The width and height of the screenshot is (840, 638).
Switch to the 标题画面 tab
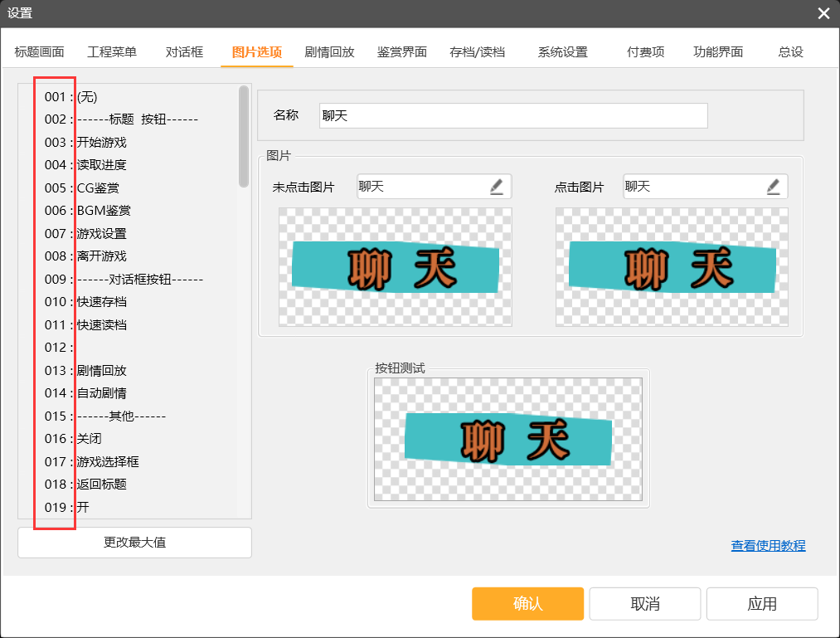[x=39, y=52]
